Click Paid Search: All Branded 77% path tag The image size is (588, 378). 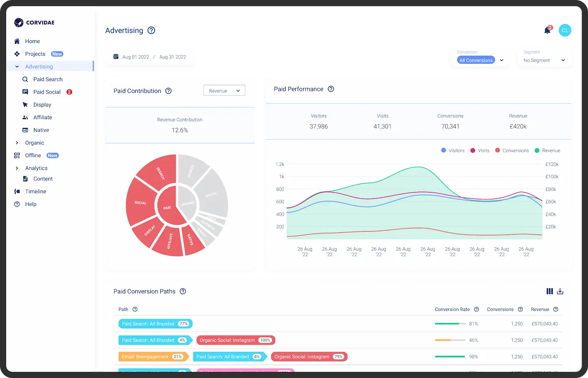click(155, 324)
